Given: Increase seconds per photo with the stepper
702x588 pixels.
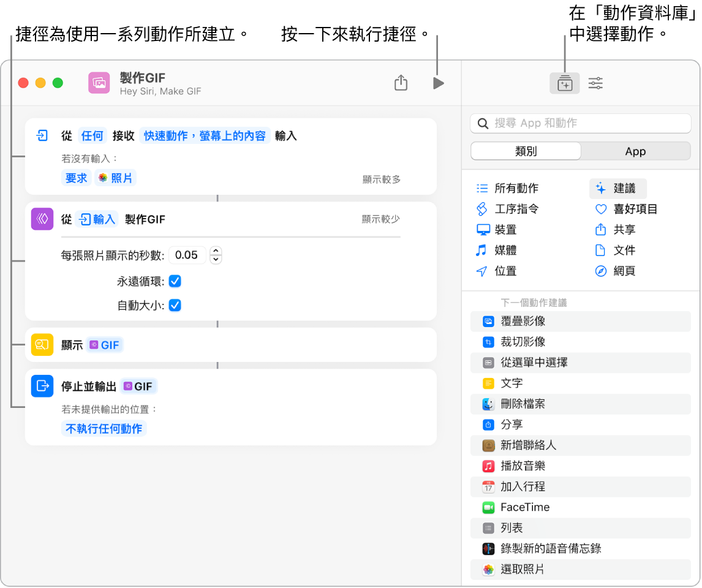Looking at the screenshot, I should point(216,252).
